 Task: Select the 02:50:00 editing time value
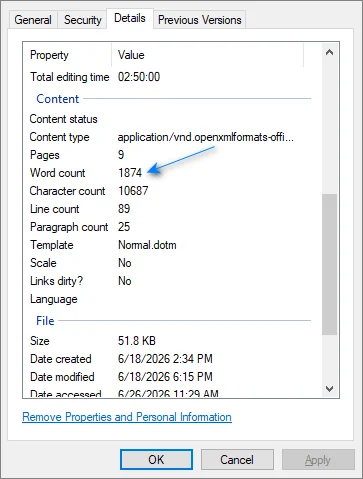(139, 77)
